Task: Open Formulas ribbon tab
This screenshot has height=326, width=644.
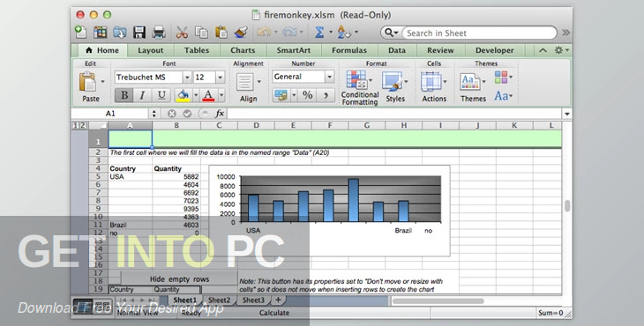Action: [349, 50]
